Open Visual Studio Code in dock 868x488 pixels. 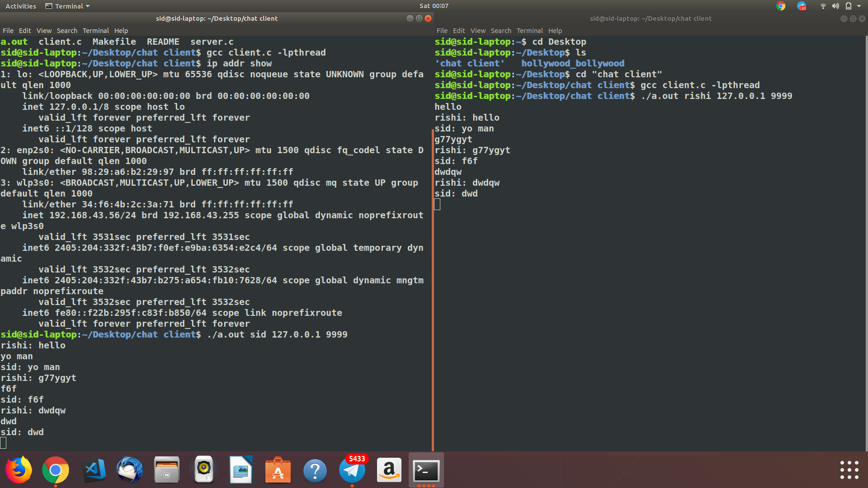(94, 470)
